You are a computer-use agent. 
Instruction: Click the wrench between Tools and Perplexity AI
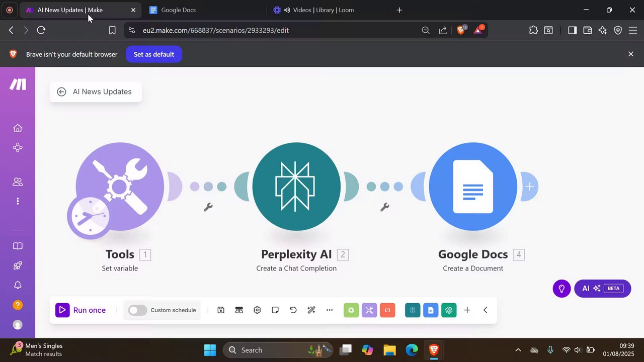208,207
